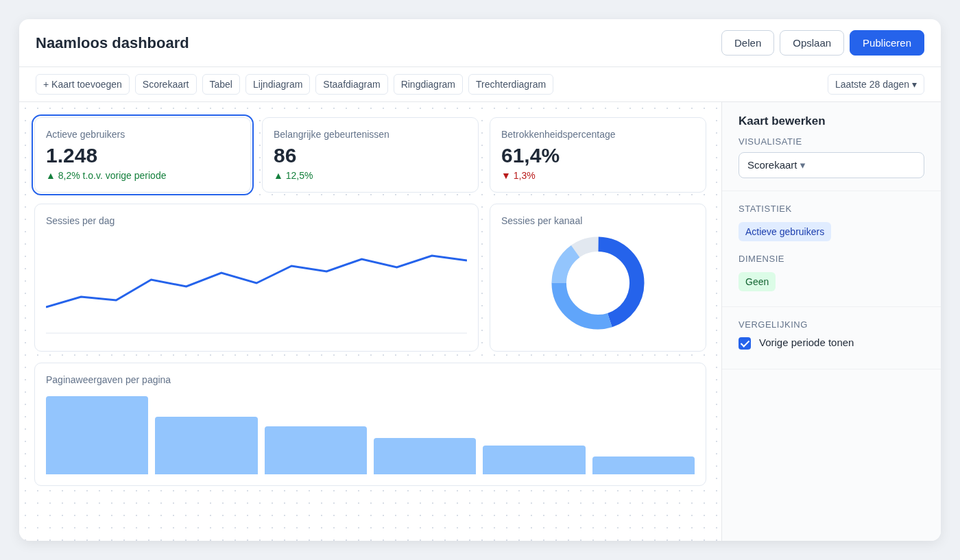Click the Publiceren button
The height and width of the screenshot is (560, 960).
[x=887, y=42]
